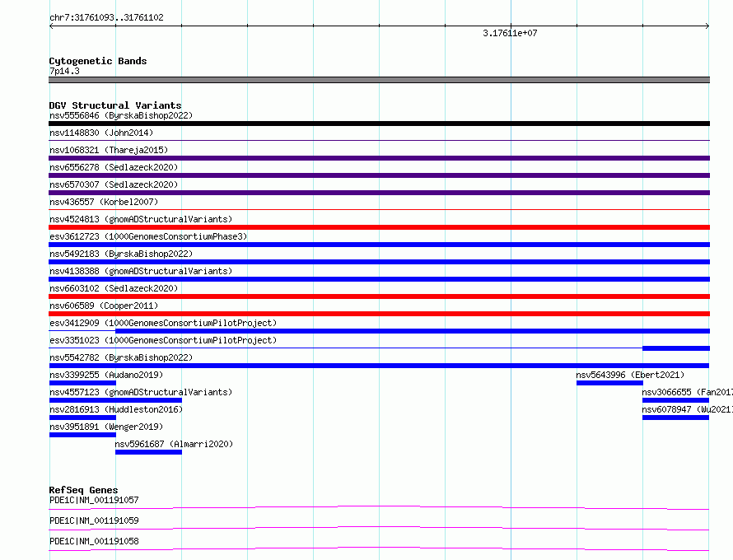The width and height of the screenshot is (733, 560).
Task: Select blue bar under nsv5542782
Action: pos(379,366)
